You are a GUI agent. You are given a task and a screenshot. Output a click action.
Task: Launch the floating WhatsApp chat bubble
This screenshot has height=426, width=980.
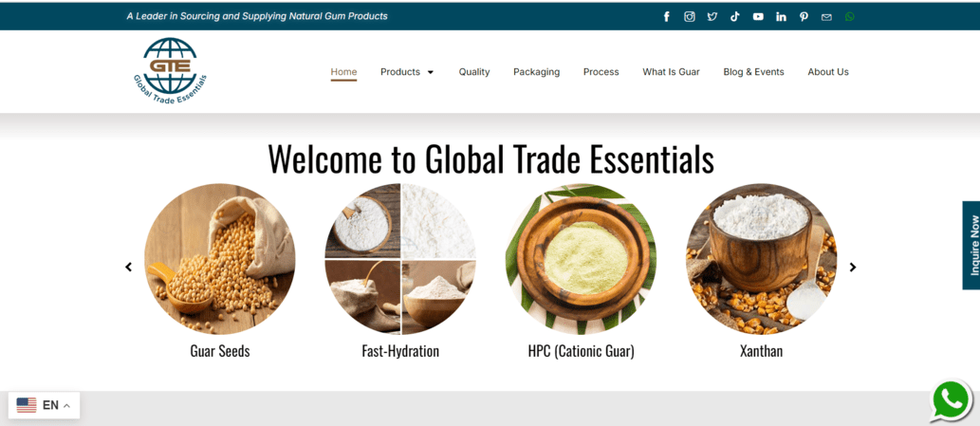tap(952, 401)
